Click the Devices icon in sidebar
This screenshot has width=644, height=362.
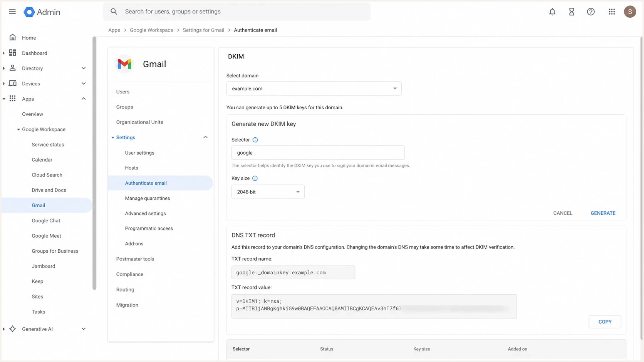(x=13, y=83)
